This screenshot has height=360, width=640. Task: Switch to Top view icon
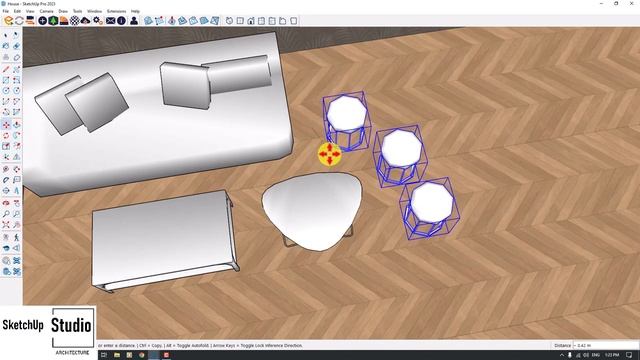[x=240, y=20]
